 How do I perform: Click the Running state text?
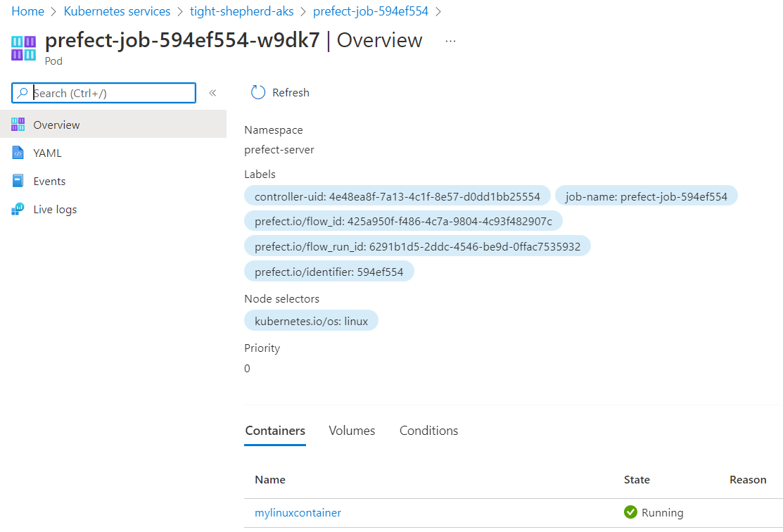[x=662, y=512]
